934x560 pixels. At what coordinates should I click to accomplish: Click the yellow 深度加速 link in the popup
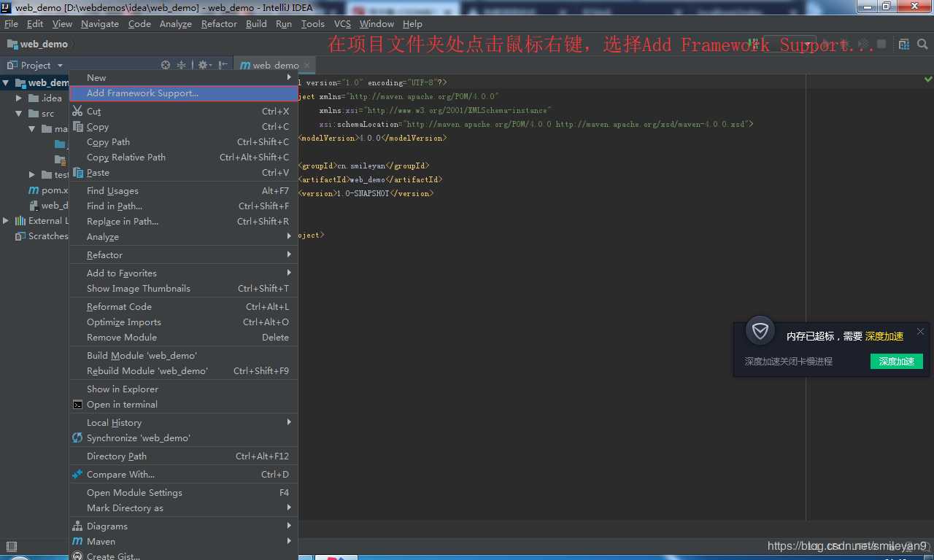tap(884, 336)
